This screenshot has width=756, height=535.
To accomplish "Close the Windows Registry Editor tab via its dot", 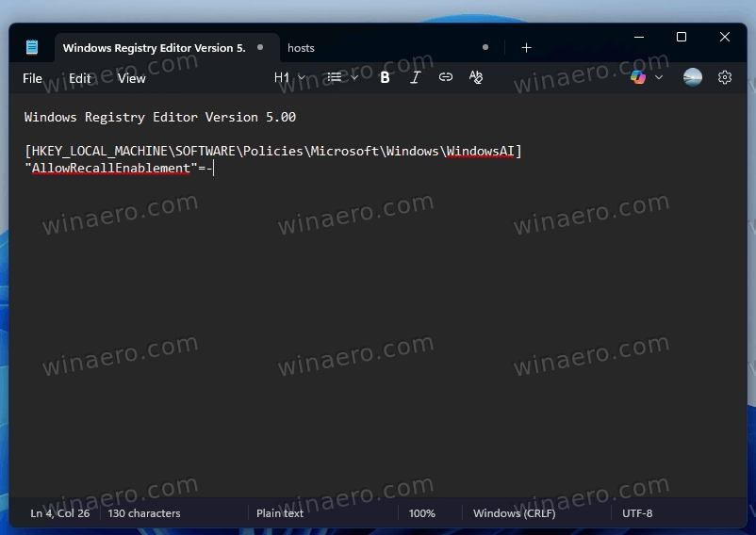I will click(260, 47).
